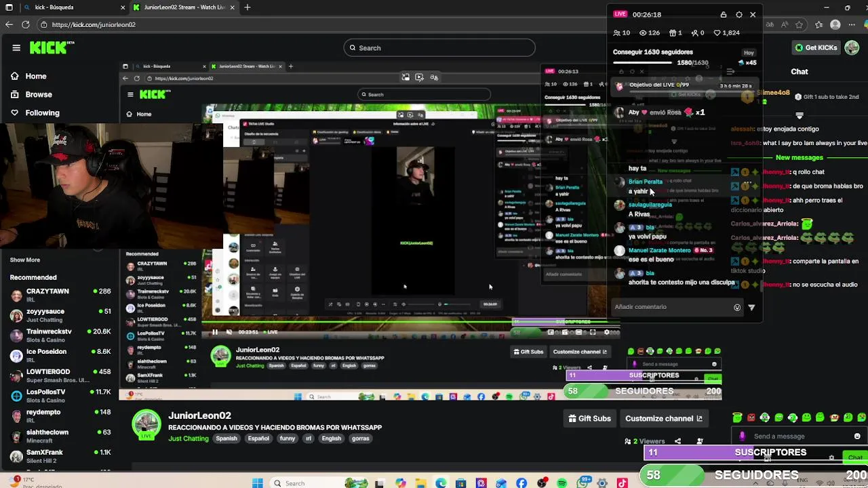Open Spotify from the taskbar
The image size is (868, 488).
click(562, 483)
